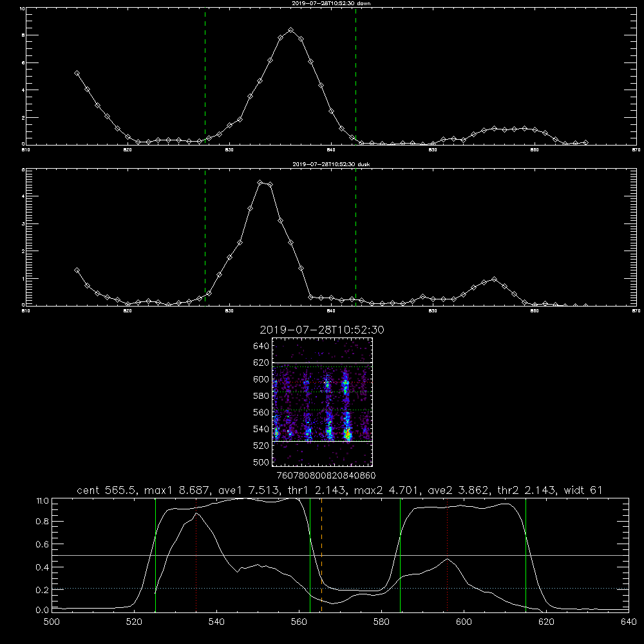
Task: Click the '540' label on bottom plot x-axis
Action: pos(216,622)
